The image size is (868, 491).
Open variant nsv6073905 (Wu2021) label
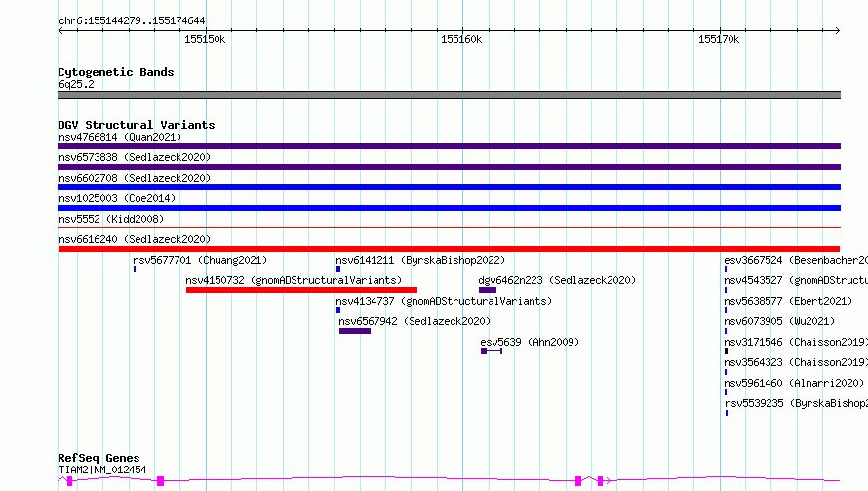pyautogui.click(x=779, y=321)
